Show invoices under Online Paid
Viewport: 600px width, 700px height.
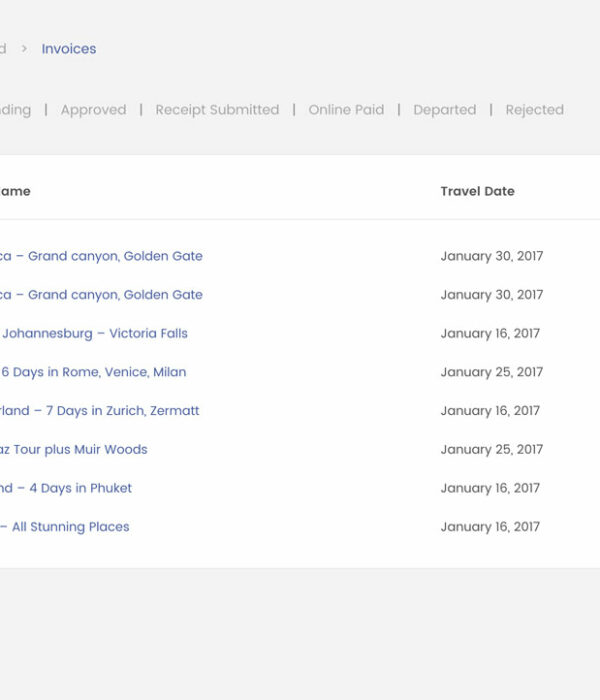click(346, 110)
